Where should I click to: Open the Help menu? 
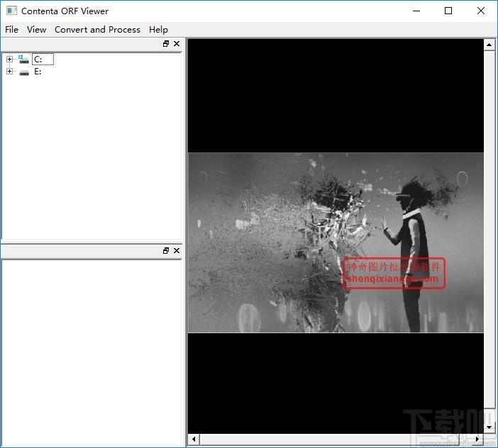pyautogui.click(x=158, y=30)
